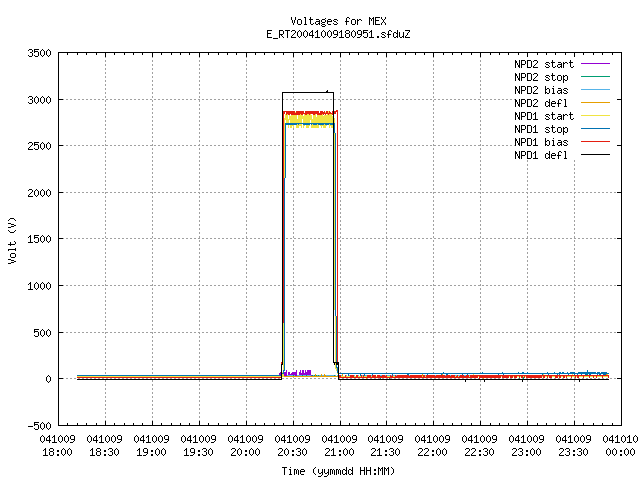Click the 041009 20:30 x-axis tick label
Viewport: 640px width, 480px height.
pyautogui.click(x=292, y=446)
